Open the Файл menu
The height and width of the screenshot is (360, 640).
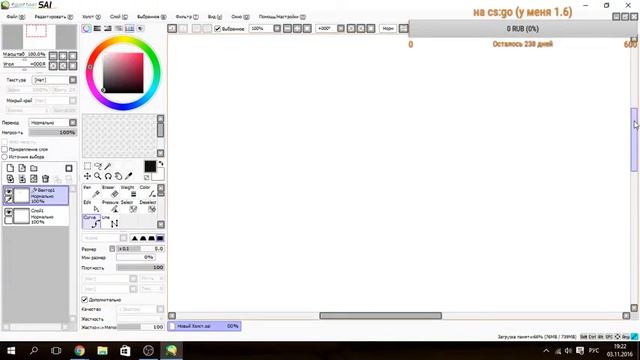click(x=16, y=17)
